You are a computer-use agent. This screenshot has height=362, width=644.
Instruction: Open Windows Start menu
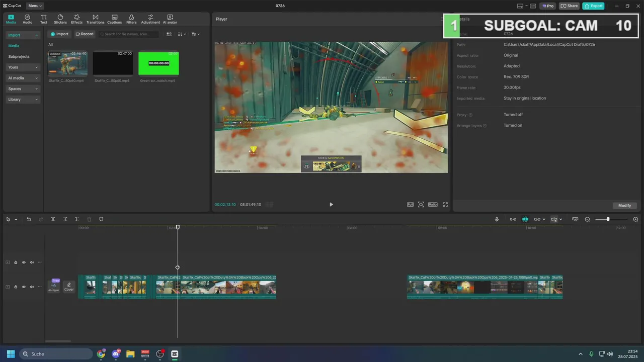click(x=11, y=354)
